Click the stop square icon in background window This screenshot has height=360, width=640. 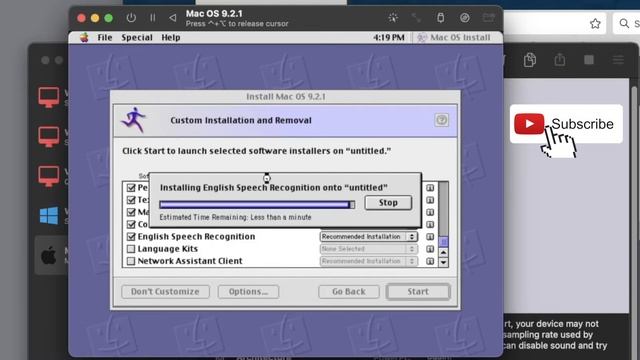click(x=589, y=60)
